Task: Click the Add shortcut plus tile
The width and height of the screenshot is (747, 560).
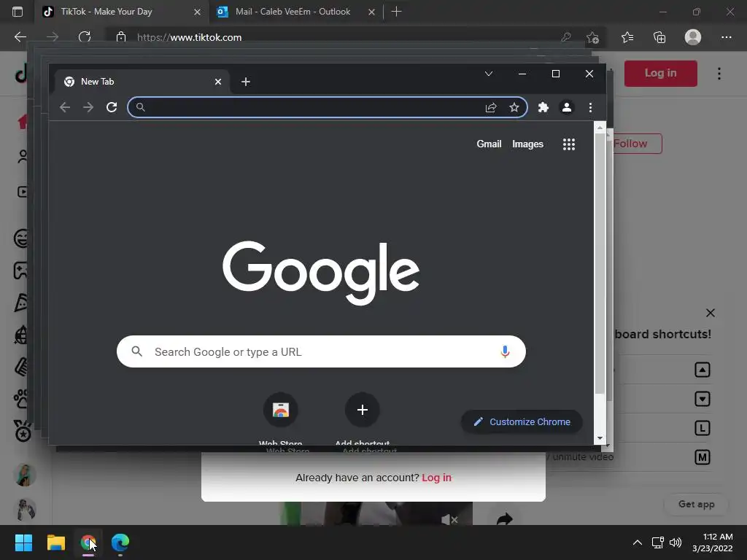Action: click(362, 410)
